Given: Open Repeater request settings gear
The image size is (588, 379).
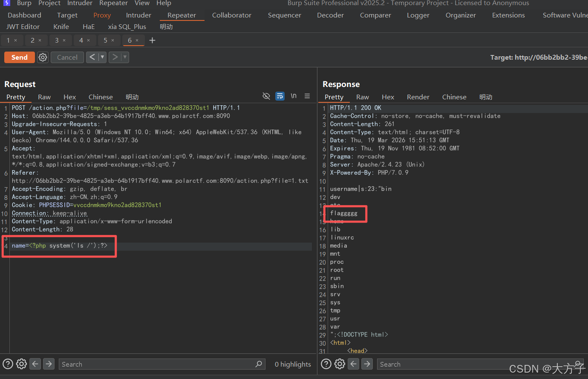Looking at the screenshot, I should (43, 57).
